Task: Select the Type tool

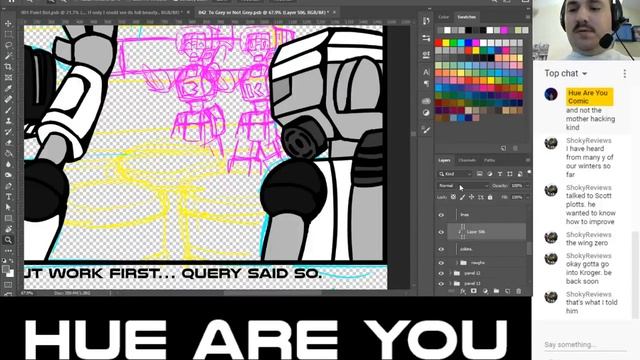Action: 8,197
